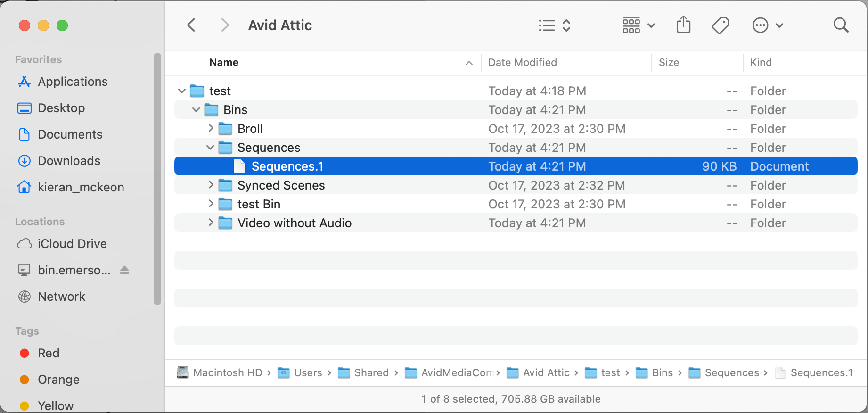
Task: Eject the bin.emerso... volume
Action: (124, 270)
